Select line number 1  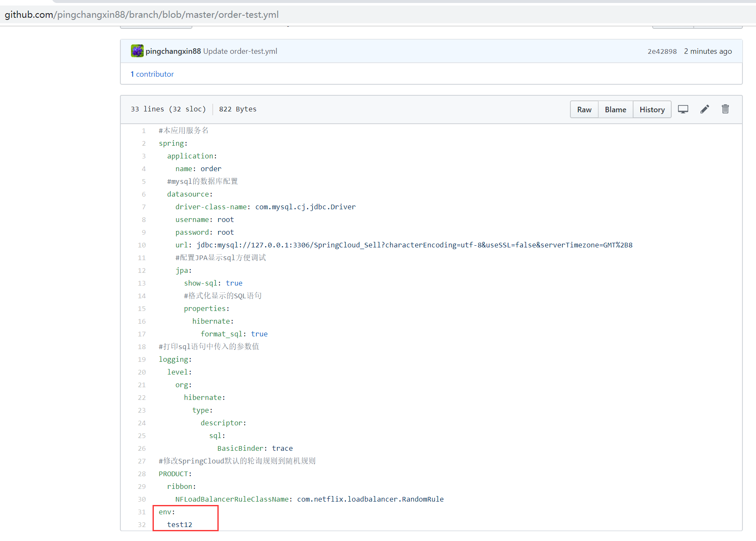click(x=144, y=131)
